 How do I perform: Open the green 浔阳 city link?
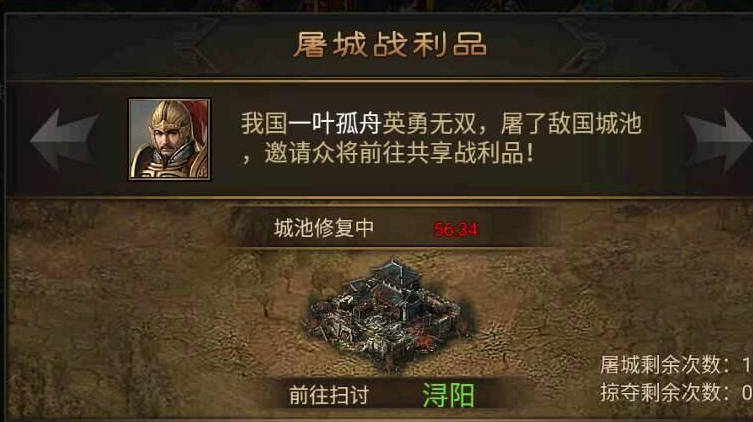448,396
